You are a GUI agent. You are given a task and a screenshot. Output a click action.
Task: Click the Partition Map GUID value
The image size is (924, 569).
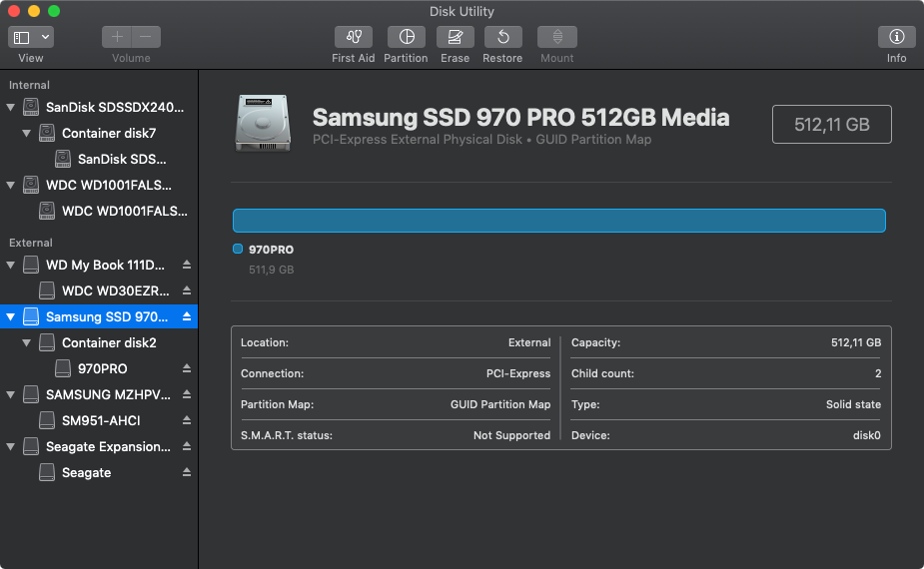click(x=500, y=404)
